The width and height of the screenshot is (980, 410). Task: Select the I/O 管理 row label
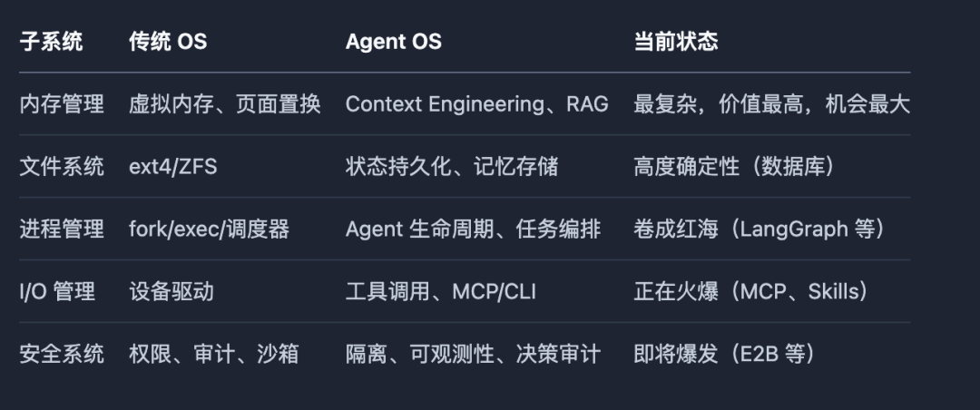tap(57, 291)
